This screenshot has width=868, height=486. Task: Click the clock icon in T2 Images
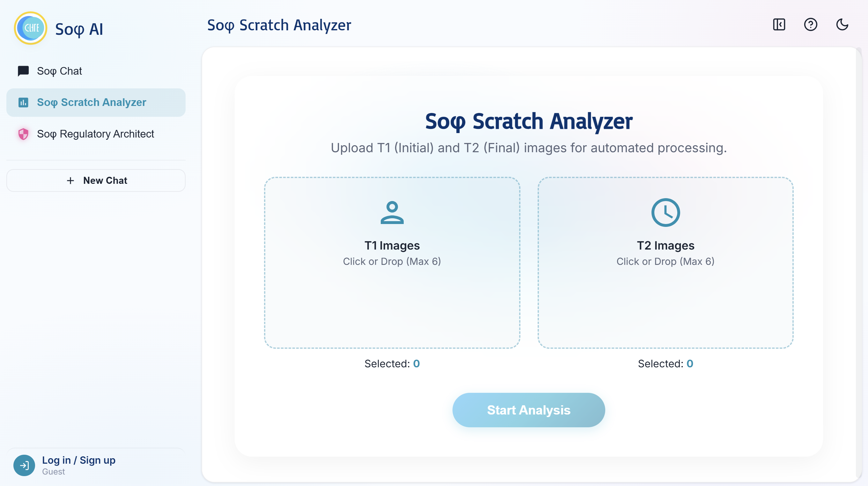(x=666, y=213)
